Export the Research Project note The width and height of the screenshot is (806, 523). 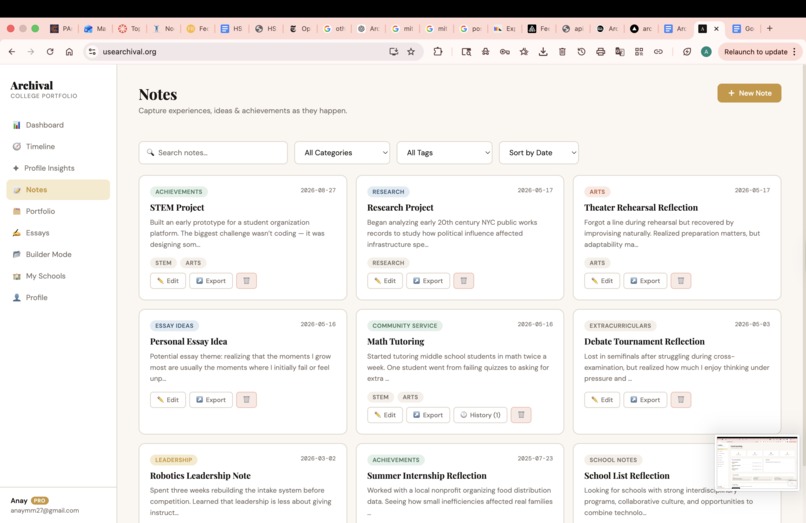[428, 281]
